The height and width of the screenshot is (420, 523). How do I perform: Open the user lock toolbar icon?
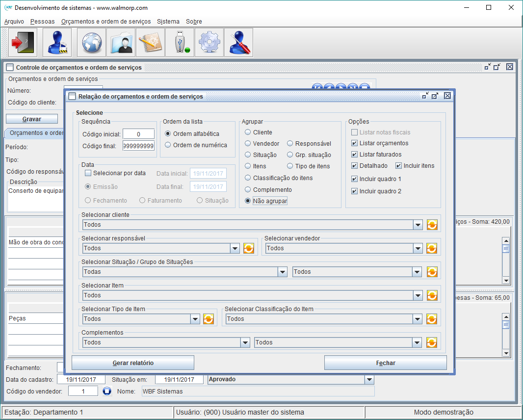(57, 43)
